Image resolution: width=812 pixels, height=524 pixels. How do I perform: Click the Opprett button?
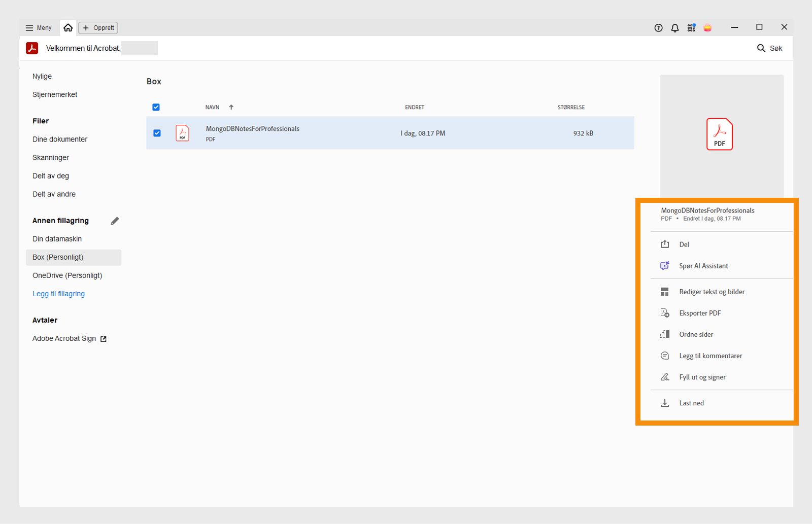(x=98, y=28)
